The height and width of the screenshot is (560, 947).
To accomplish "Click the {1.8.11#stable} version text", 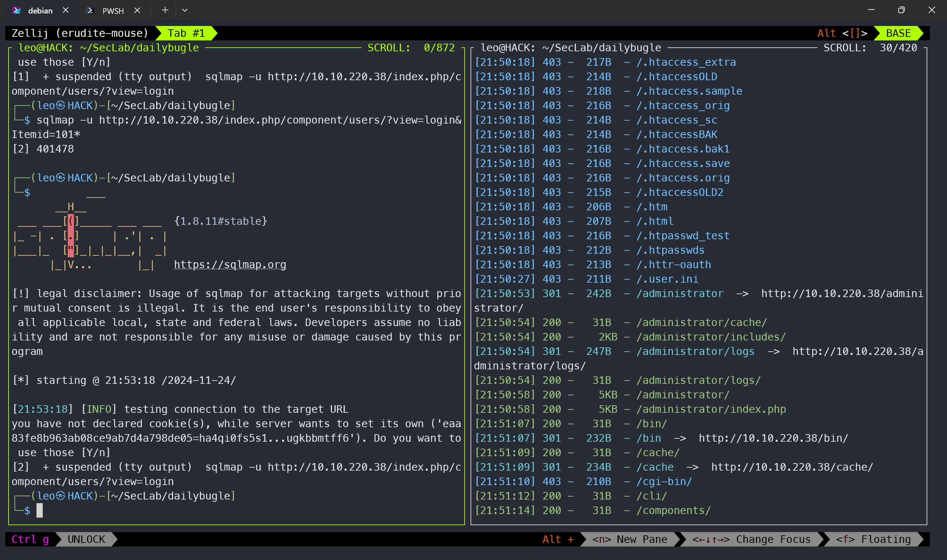I will [x=221, y=221].
